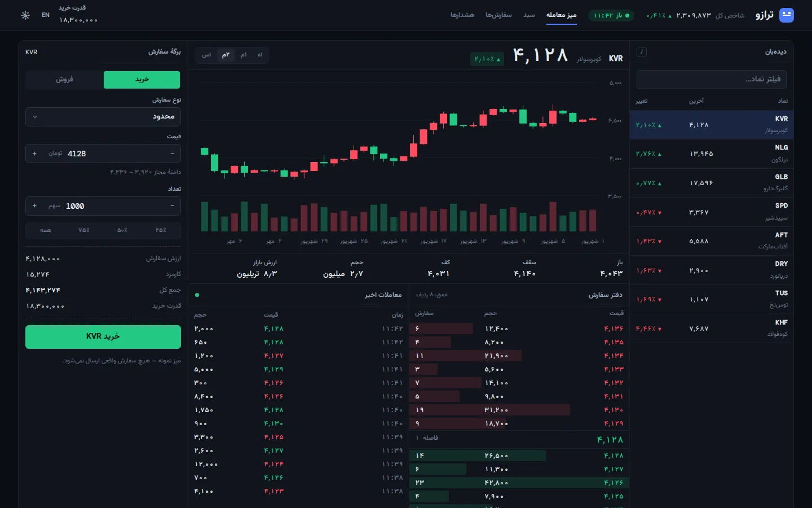
Task: Click the ask price ۴,۱۳۶ in order book
Action: (614, 329)
